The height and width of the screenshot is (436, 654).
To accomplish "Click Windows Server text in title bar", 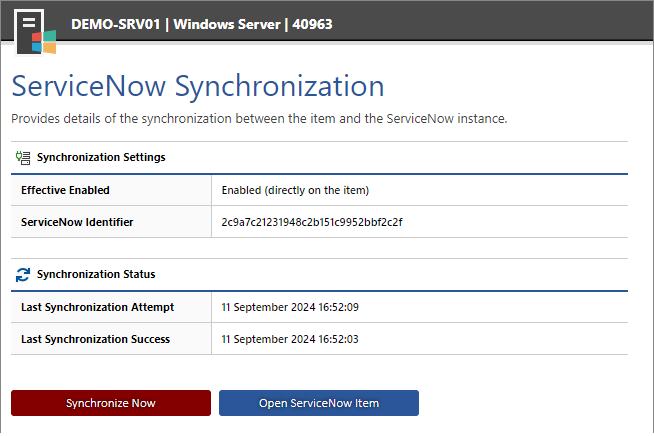I will (227, 24).
